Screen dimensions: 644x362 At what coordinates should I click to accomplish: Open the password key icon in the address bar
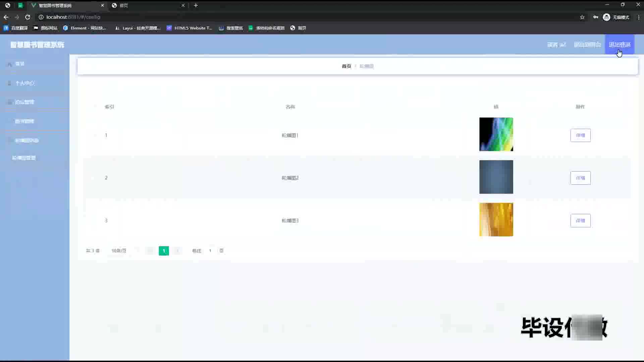596,17
